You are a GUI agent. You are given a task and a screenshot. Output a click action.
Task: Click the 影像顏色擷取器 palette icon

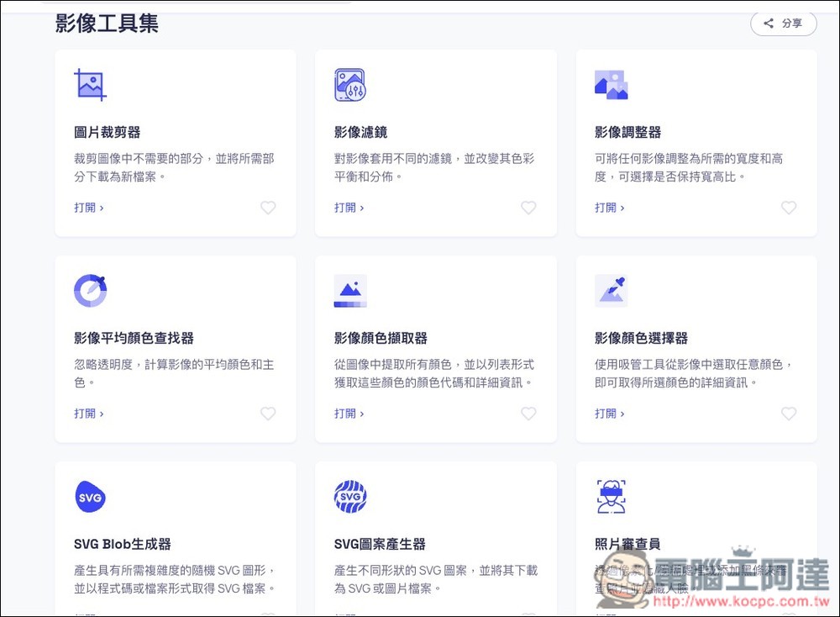350,289
